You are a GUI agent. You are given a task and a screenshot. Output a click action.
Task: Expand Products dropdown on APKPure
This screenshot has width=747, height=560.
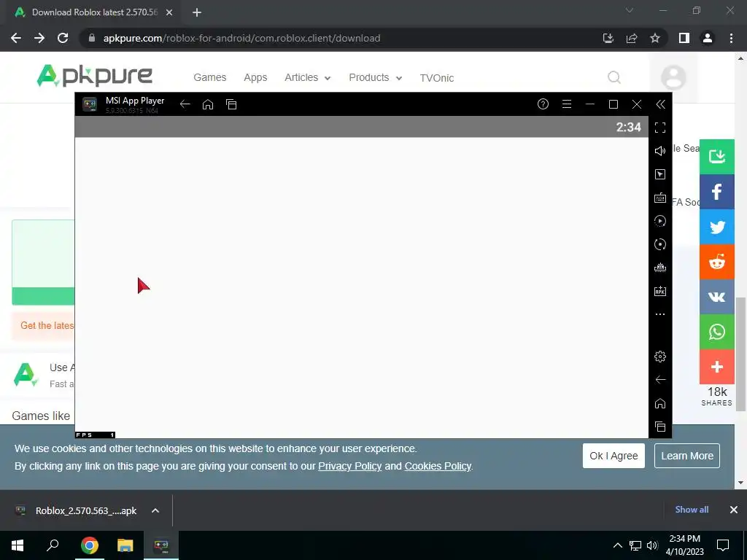pos(376,77)
